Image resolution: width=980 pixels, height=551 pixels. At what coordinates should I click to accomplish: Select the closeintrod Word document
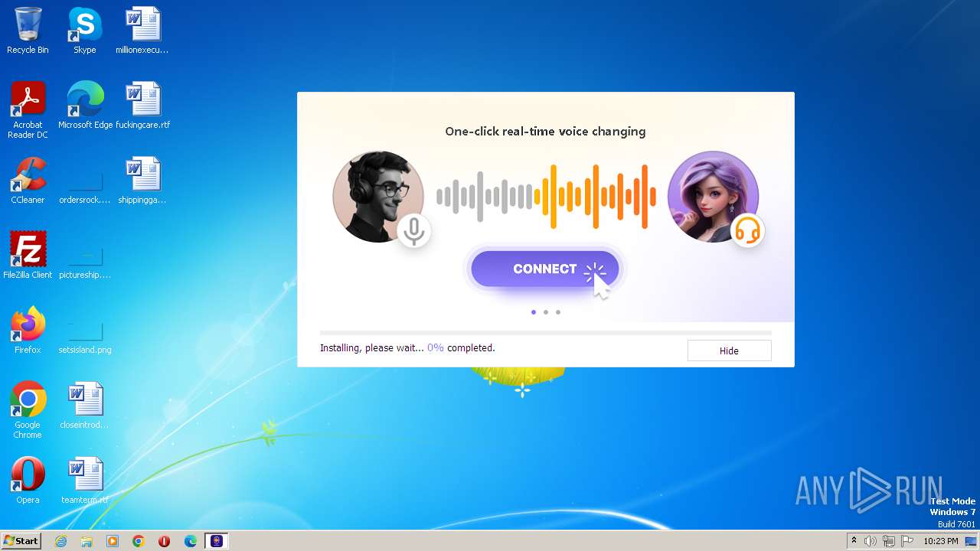pyautogui.click(x=84, y=406)
